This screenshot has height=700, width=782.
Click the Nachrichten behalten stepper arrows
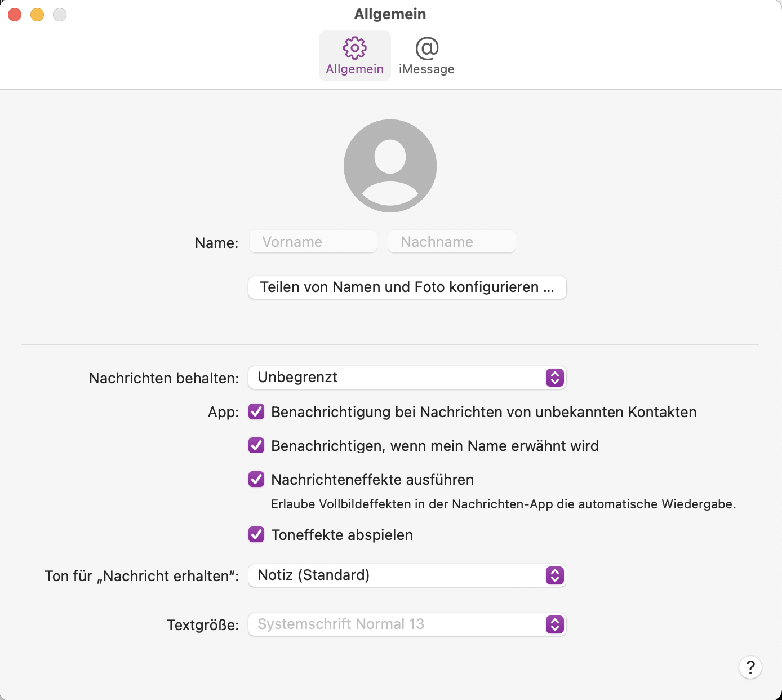click(x=554, y=378)
